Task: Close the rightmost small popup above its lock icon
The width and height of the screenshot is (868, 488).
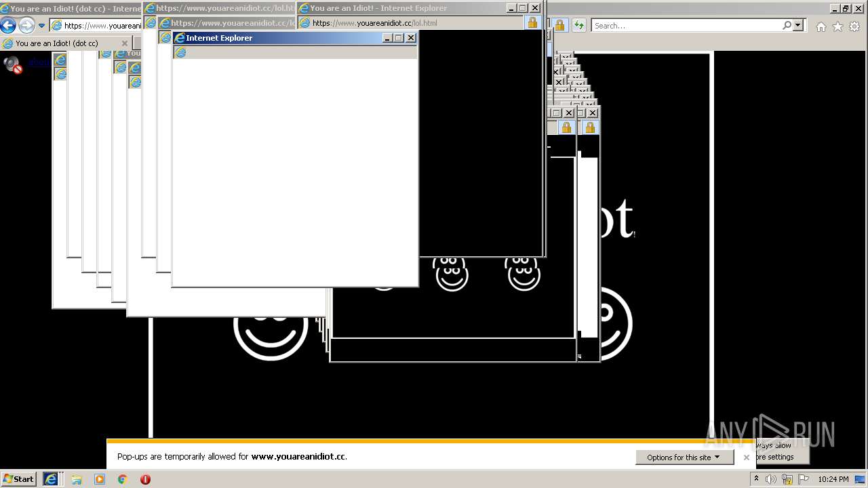Action: tap(593, 113)
